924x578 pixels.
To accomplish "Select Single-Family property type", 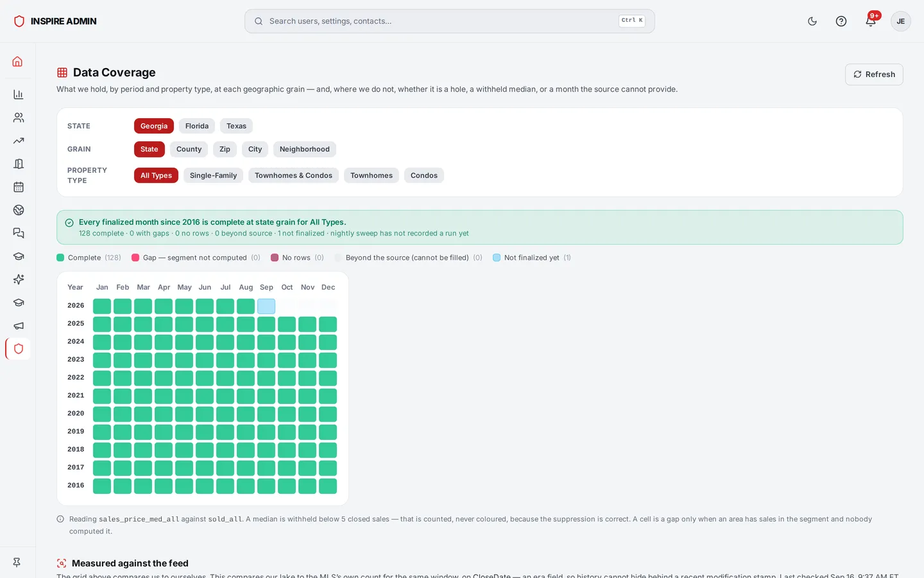I will tap(213, 175).
